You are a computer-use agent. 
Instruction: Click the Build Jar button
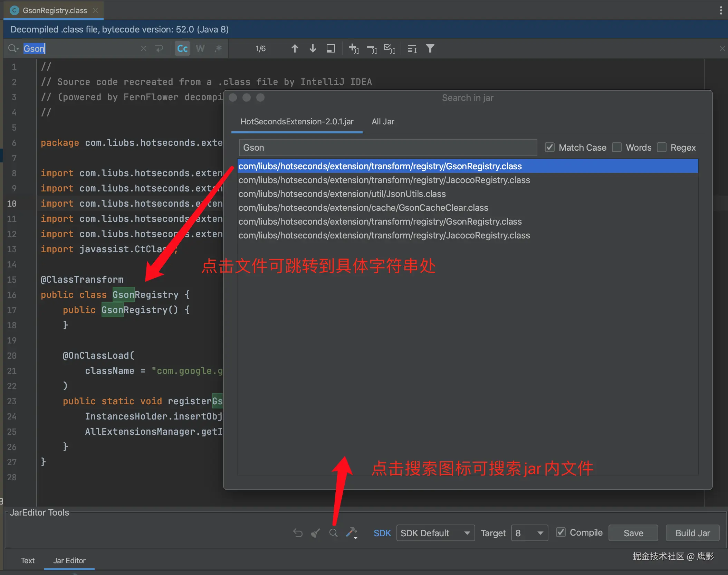[x=692, y=533]
